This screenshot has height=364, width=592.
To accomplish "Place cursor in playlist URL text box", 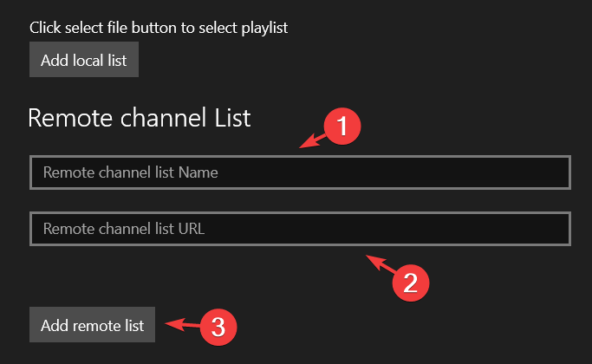I will (300, 229).
